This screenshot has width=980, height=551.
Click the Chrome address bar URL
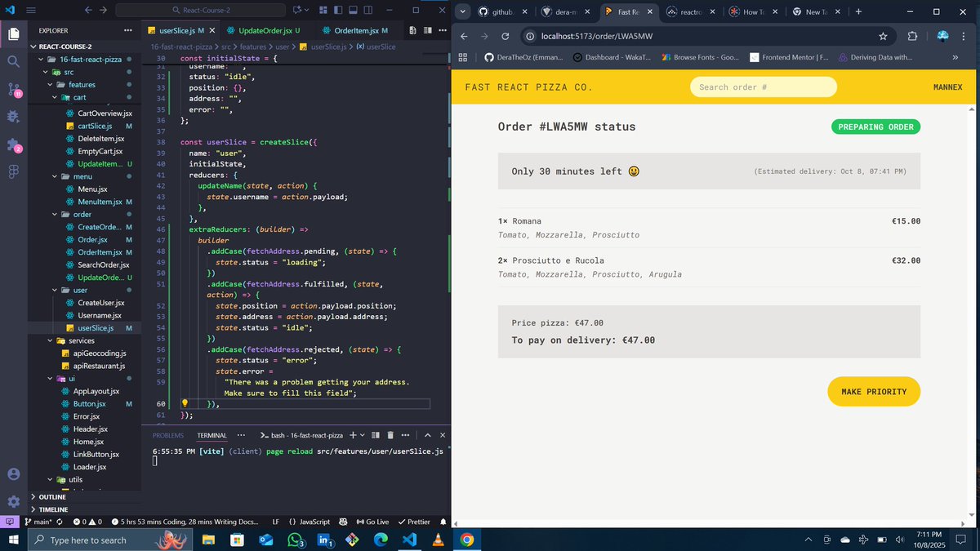596,36
